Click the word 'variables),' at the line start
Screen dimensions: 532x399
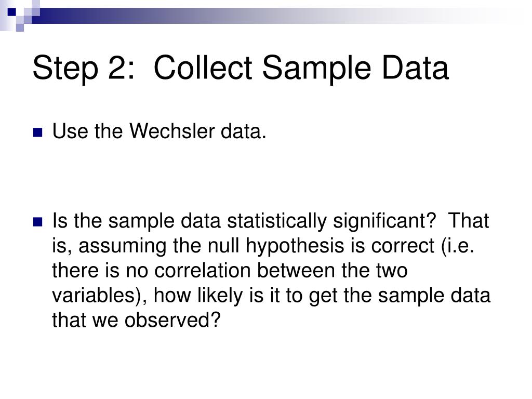point(100,296)
